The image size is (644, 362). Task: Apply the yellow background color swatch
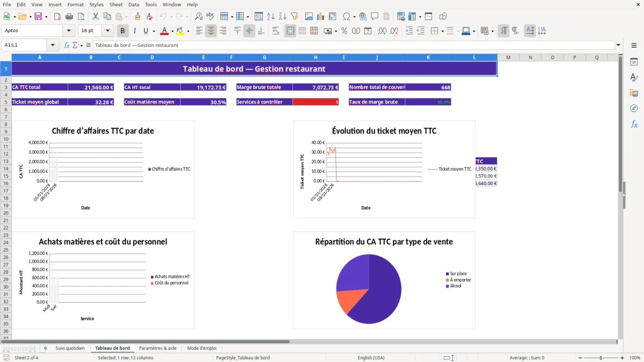point(180,31)
